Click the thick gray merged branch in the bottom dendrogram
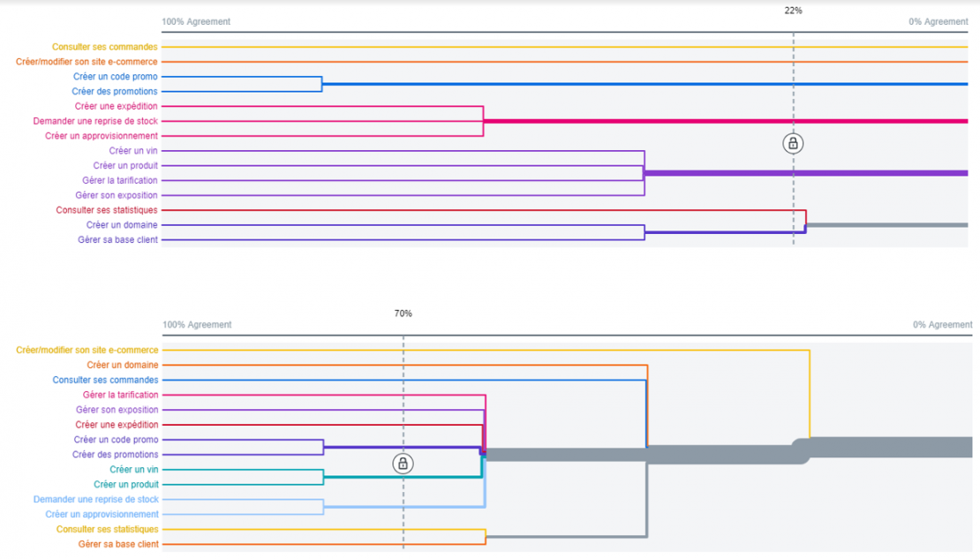The width and height of the screenshot is (980, 559). (883, 447)
